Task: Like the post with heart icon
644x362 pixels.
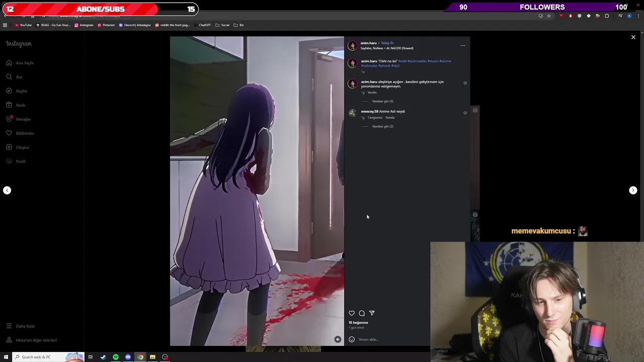Action: tap(352, 313)
